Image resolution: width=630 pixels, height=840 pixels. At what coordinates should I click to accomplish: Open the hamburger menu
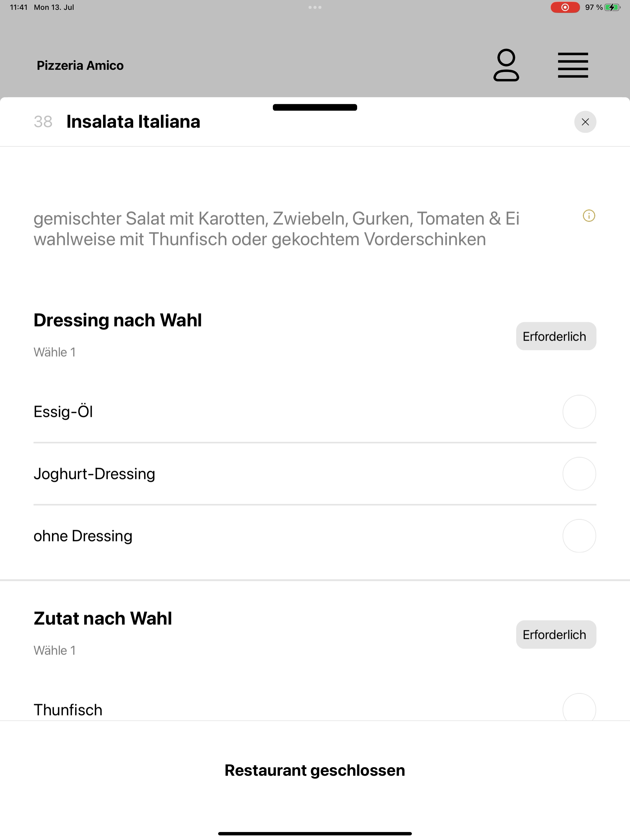tap(572, 65)
